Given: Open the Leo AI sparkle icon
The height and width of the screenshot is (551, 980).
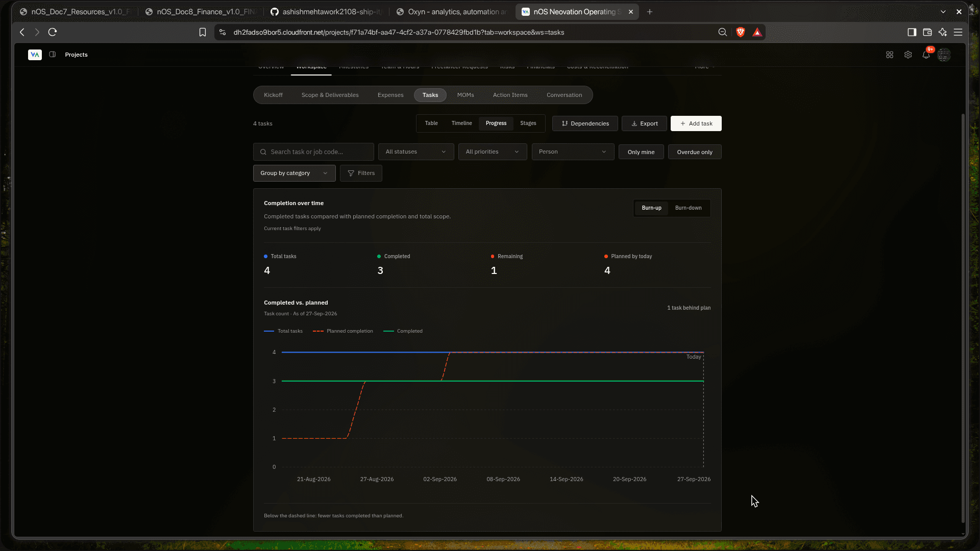Looking at the screenshot, I should 943,32.
